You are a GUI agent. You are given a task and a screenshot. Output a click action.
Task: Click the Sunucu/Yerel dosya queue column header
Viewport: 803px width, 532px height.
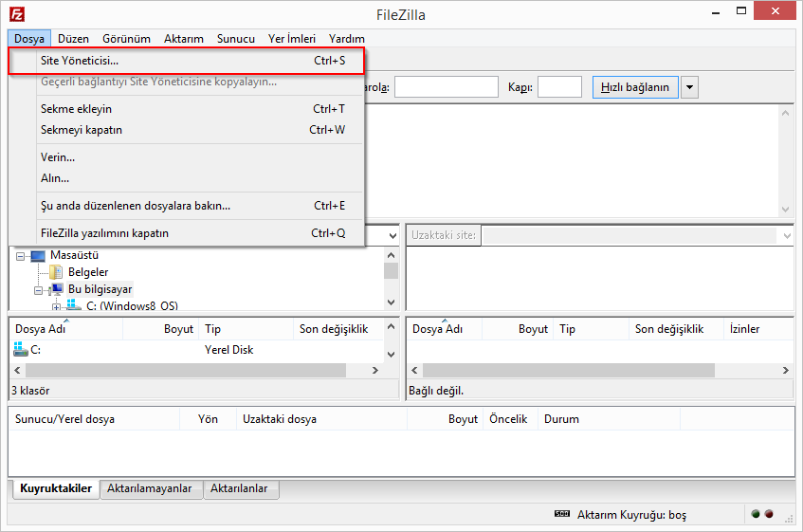click(x=94, y=419)
